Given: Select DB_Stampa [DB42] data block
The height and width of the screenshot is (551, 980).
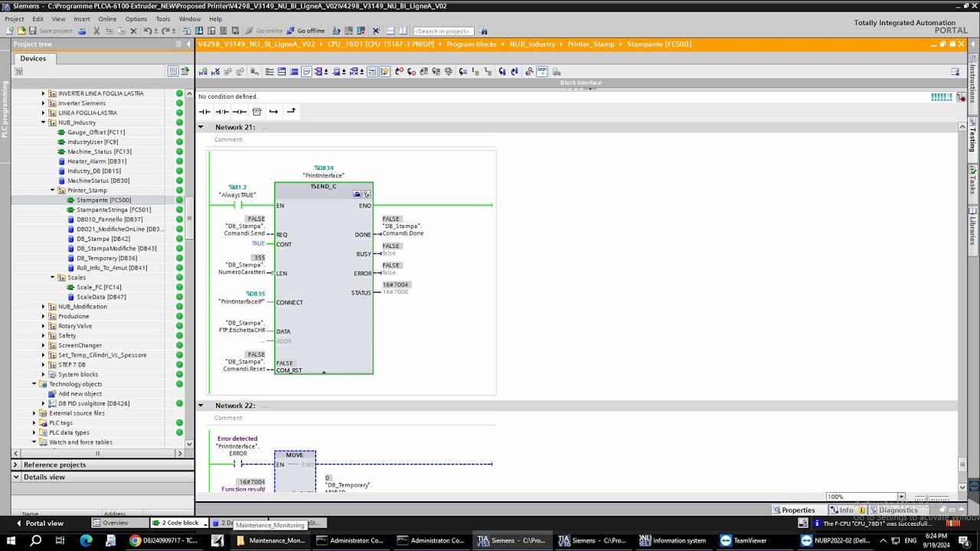Looking at the screenshot, I should (x=105, y=239).
